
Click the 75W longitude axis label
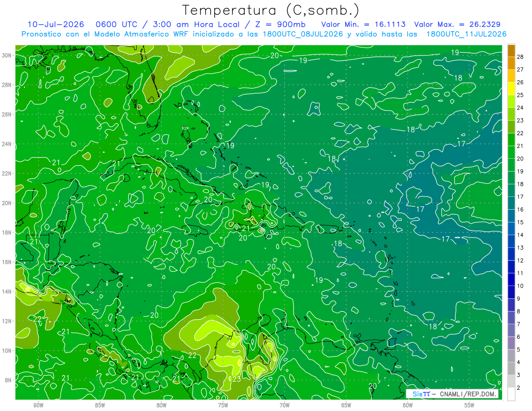click(x=223, y=405)
